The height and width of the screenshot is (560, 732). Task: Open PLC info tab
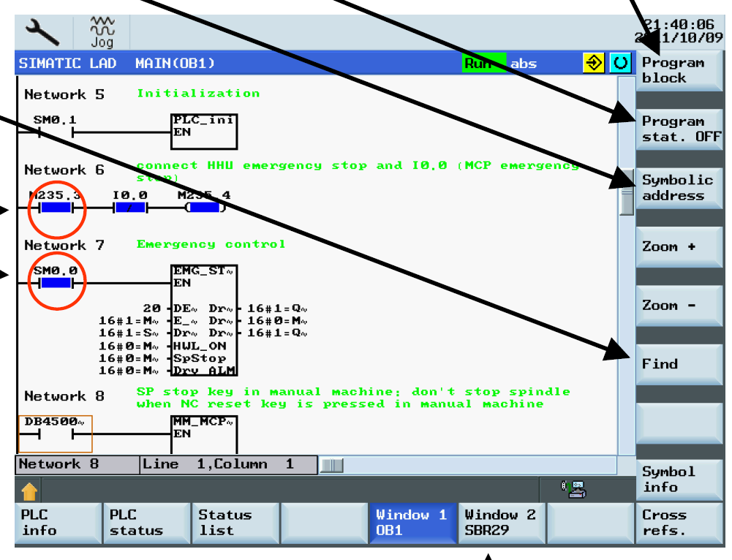pyautogui.click(x=59, y=523)
